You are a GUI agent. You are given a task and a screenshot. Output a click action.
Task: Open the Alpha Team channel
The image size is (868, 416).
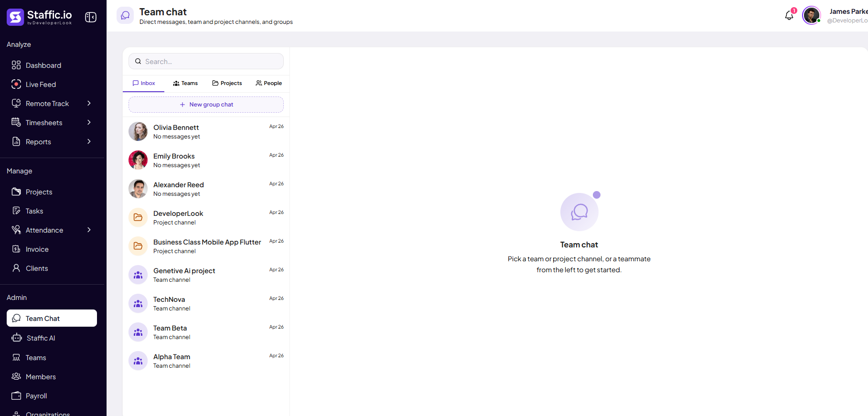(206, 361)
